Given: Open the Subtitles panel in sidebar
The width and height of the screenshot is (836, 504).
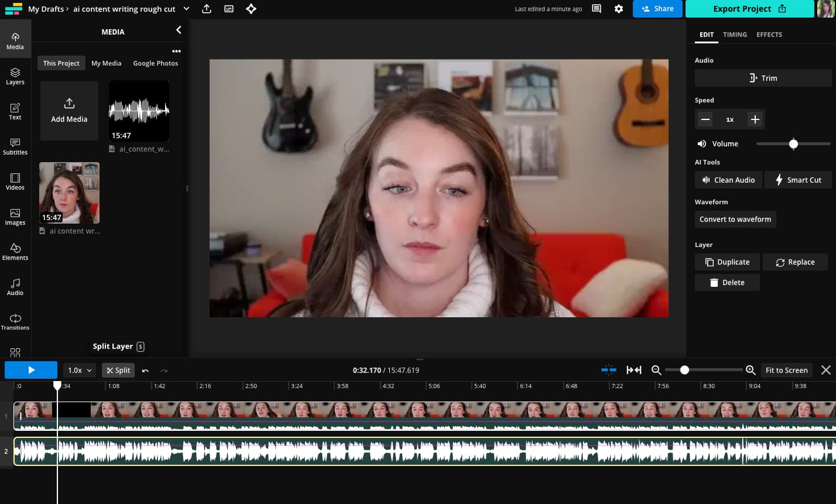Looking at the screenshot, I should pos(15,146).
